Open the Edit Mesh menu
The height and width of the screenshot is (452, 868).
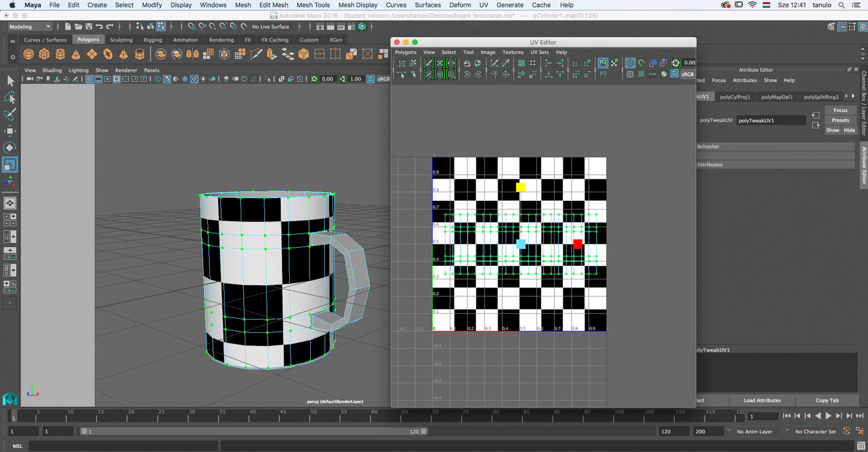273,5
